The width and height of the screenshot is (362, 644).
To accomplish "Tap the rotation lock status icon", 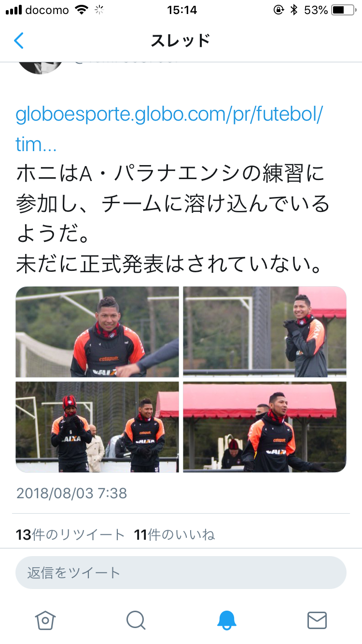I will tap(278, 10).
